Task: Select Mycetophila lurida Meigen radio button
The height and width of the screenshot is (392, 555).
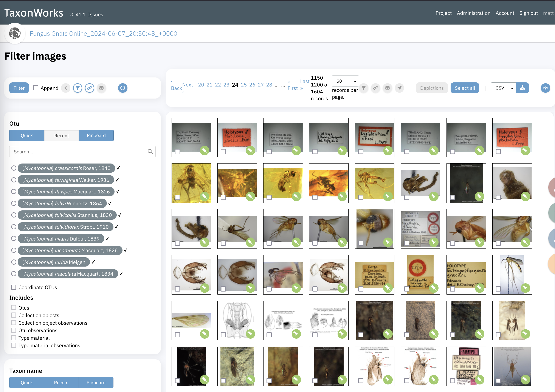Action: [14, 262]
